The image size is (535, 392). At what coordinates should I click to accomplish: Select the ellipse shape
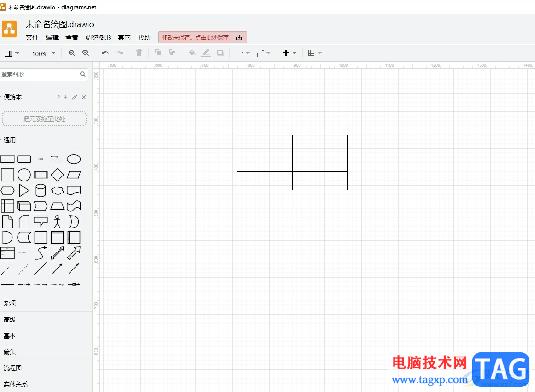point(74,159)
